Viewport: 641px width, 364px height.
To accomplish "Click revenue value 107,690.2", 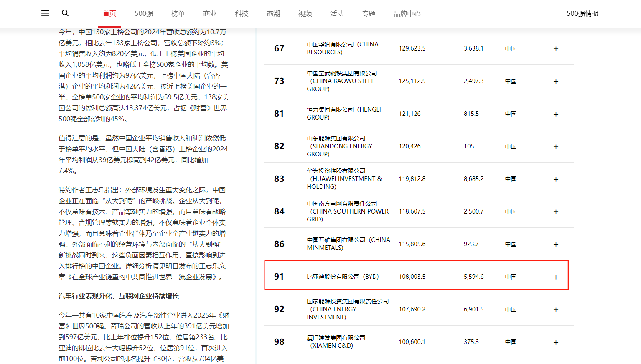I will pos(412,309).
